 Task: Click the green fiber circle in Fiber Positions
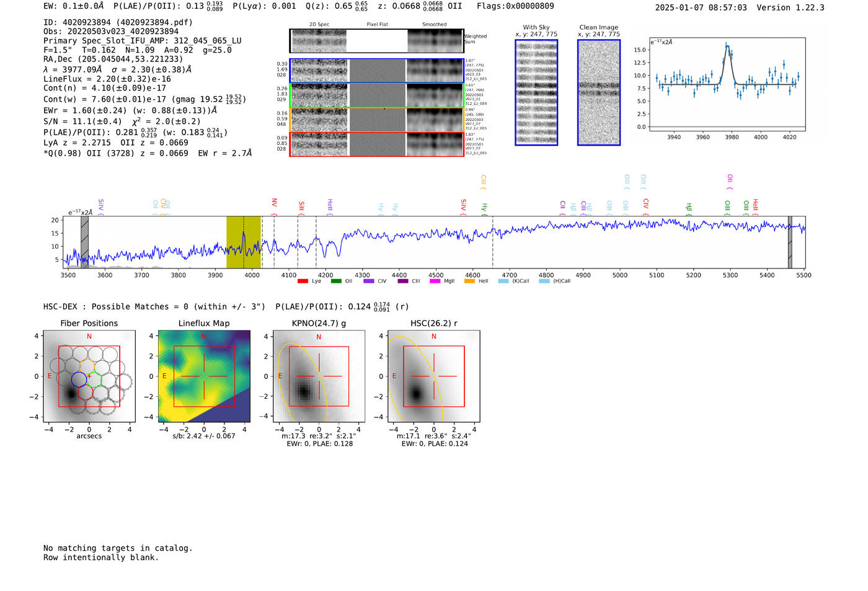[x=94, y=379]
